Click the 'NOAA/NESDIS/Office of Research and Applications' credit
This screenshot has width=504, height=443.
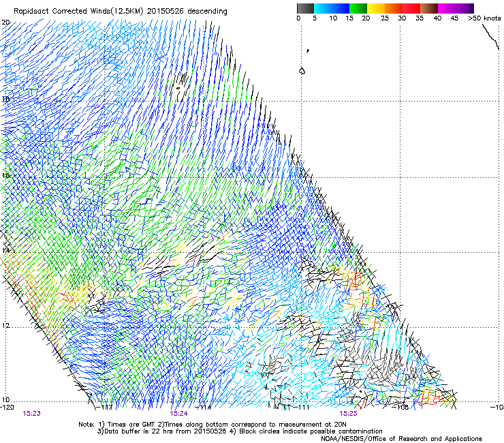point(401,438)
